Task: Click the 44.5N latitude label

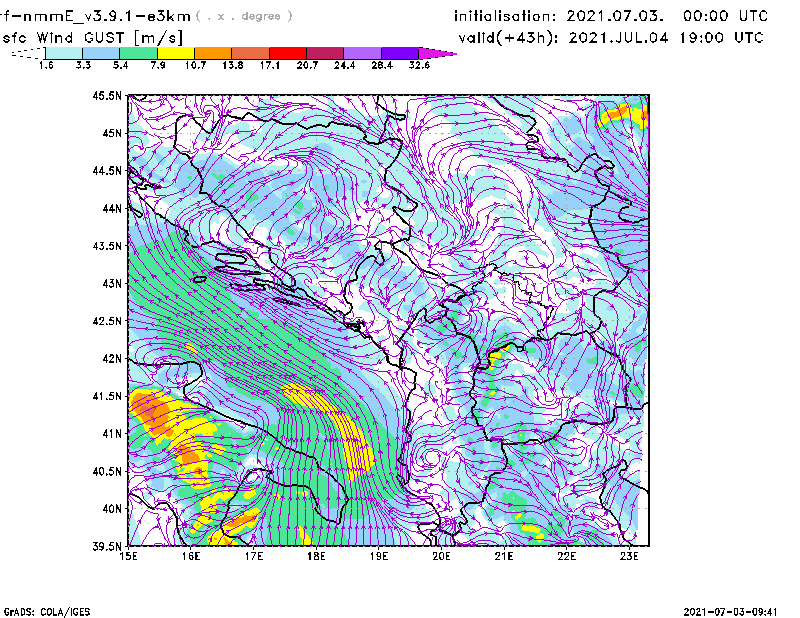Action: click(107, 170)
